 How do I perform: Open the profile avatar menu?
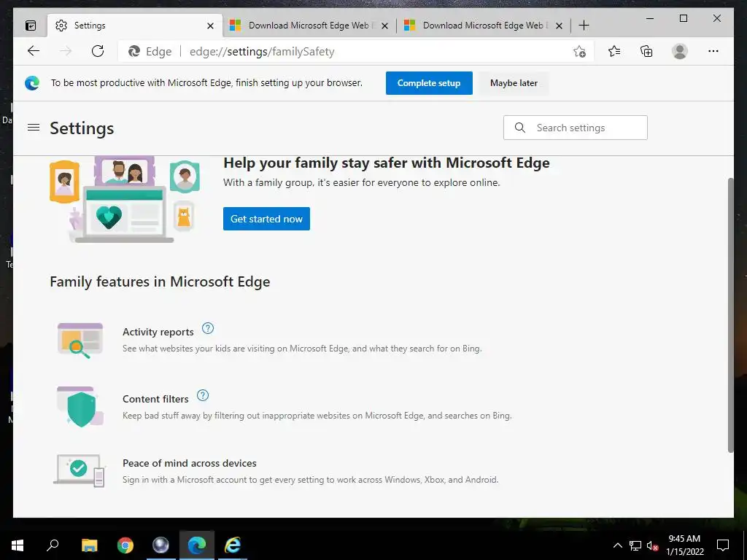tap(680, 51)
